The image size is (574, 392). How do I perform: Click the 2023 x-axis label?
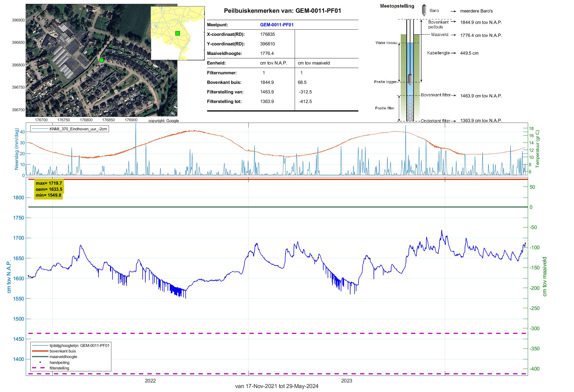[x=347, y=381]
